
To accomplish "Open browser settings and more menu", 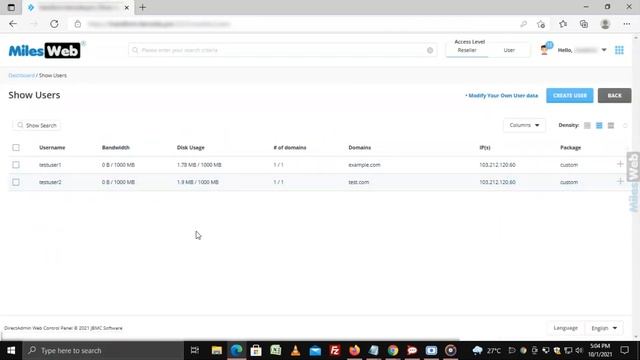I will point(627,24).
